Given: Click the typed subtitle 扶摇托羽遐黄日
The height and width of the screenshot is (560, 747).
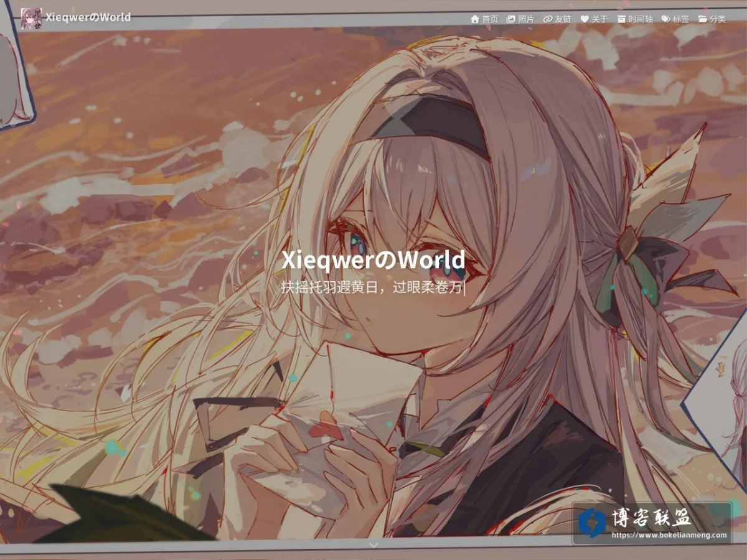Looking at the screenshot, I should pyautogui.click(x=329, y=288).
